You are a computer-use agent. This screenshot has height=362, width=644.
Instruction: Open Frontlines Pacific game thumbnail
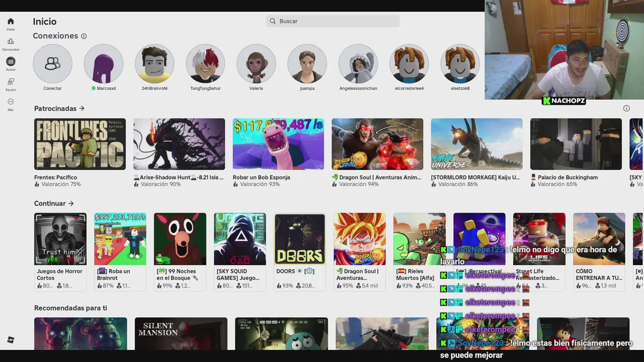click(x=80, y=144)
